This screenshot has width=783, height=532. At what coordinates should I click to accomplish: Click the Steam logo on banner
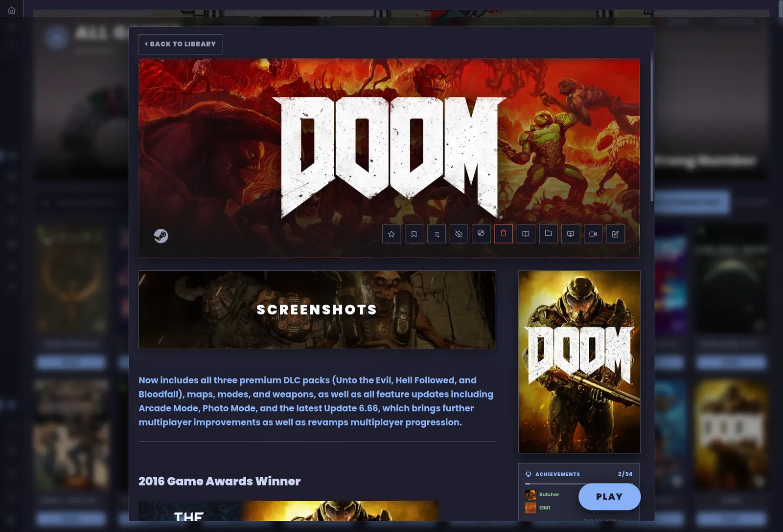pos(161,236)
